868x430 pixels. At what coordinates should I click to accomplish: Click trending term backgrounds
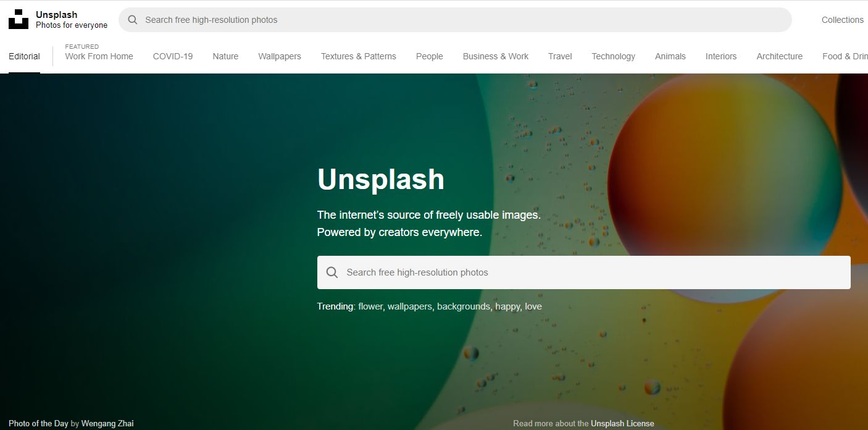pyautogui.click(x=464, y=306)
